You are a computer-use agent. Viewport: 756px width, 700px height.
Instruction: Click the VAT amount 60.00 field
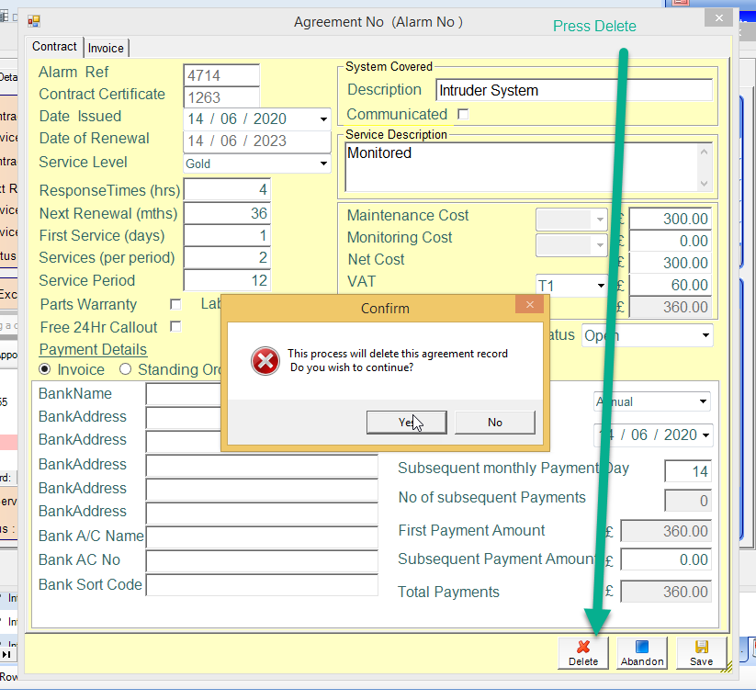(671, 285)
